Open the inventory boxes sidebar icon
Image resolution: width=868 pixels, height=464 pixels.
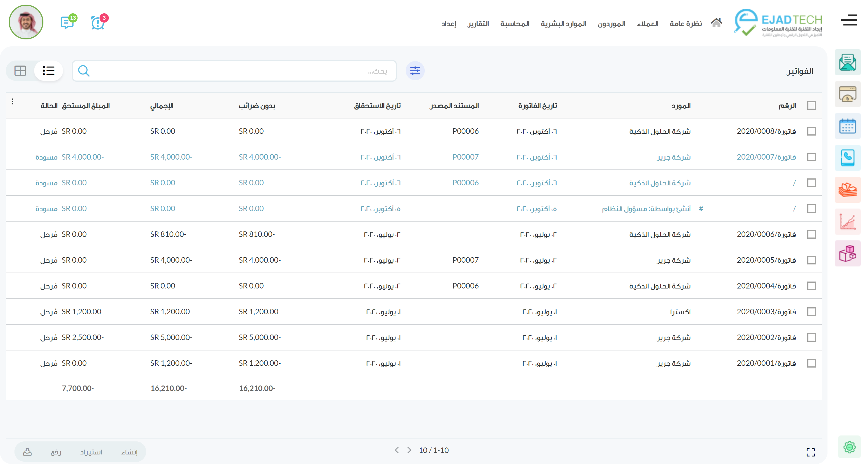[x=847, y=253]
